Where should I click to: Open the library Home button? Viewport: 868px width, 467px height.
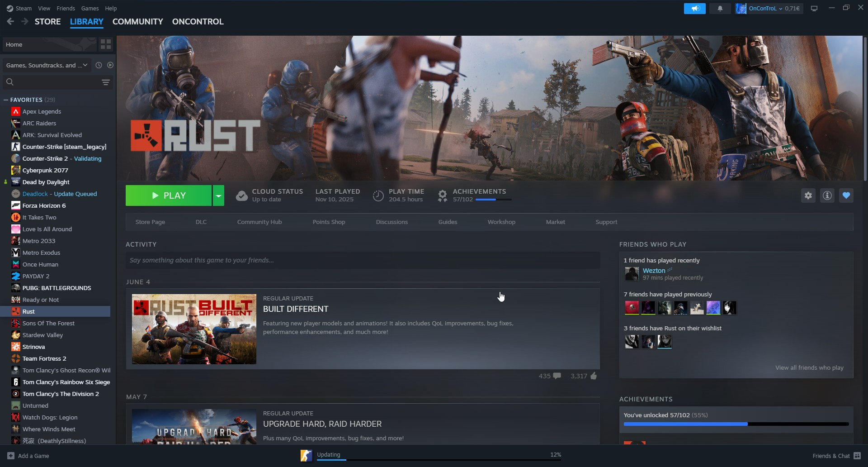coord(49,44)
